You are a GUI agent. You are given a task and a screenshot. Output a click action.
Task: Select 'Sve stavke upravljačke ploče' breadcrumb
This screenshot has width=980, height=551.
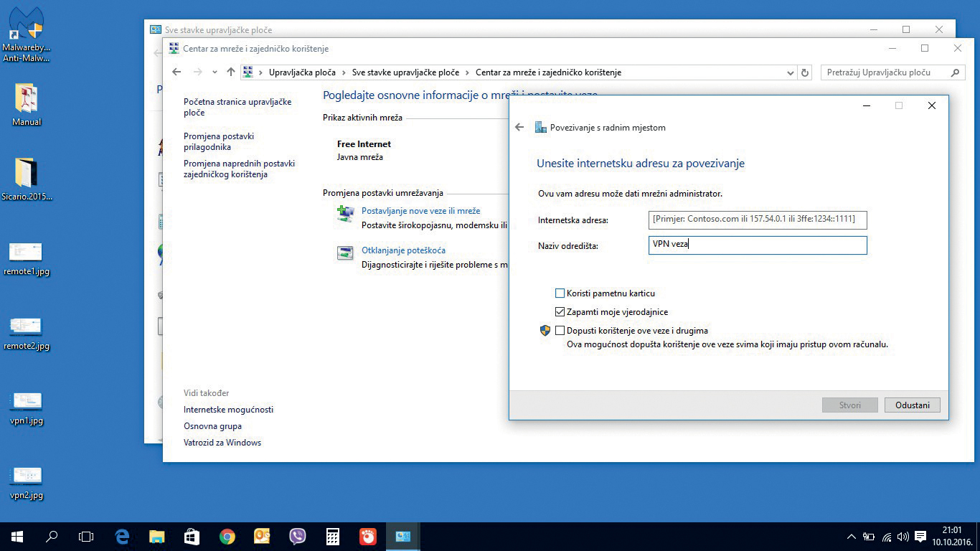pos(405,72)
